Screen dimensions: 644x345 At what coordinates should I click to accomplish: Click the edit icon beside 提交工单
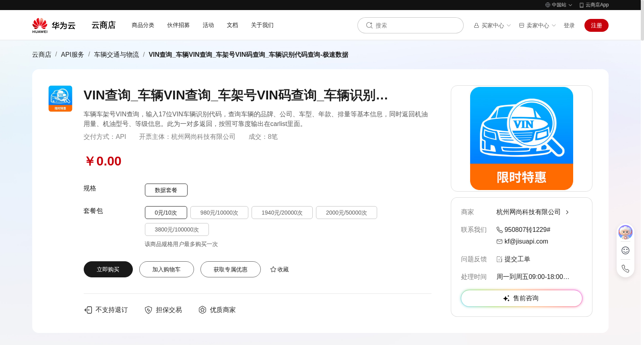500,259
